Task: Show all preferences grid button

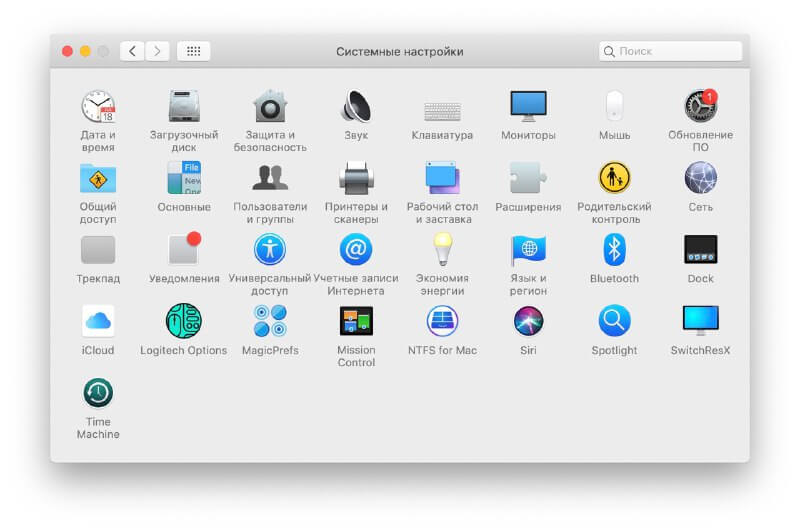Action: (x=193, y=51)
